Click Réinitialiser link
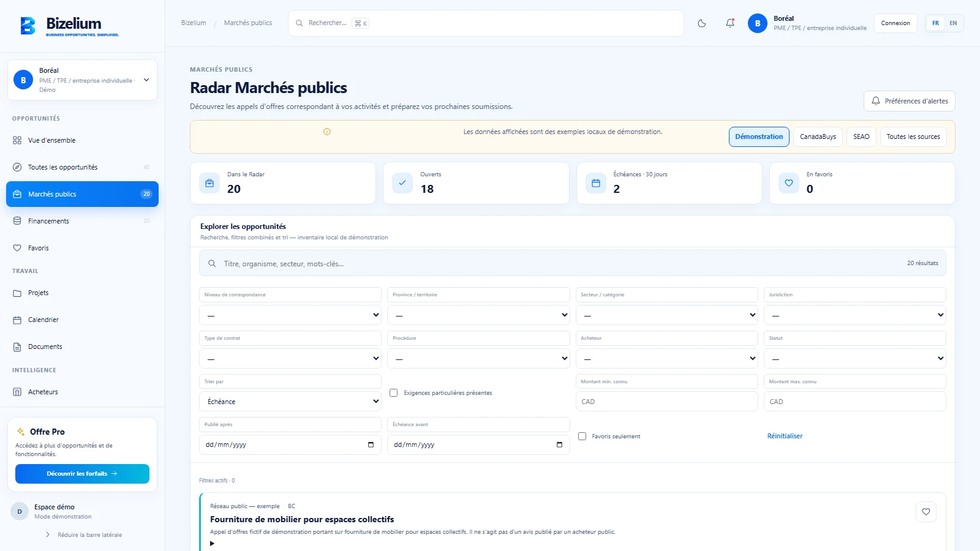980x551 pixels. tap(785, 436)
